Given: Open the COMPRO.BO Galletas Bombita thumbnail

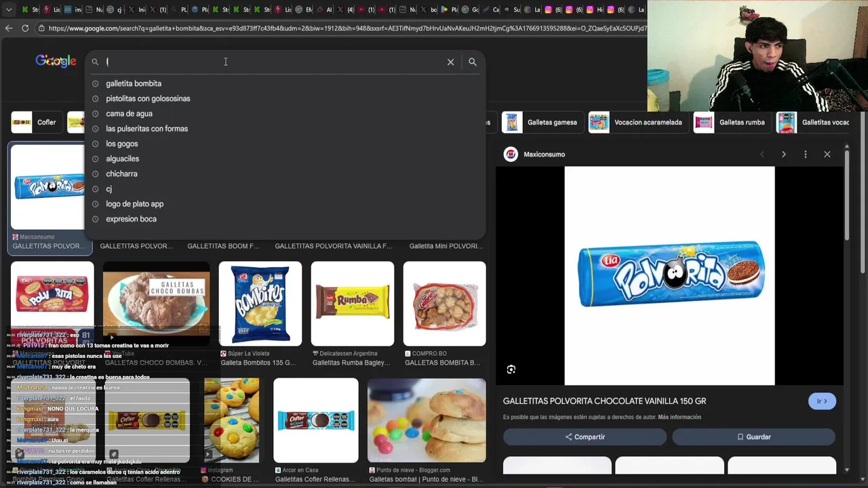Looking at the screenshot, I should tap(445, 304).
